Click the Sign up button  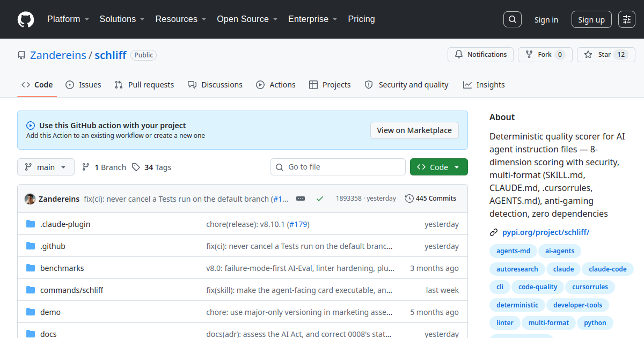[591, 19]
